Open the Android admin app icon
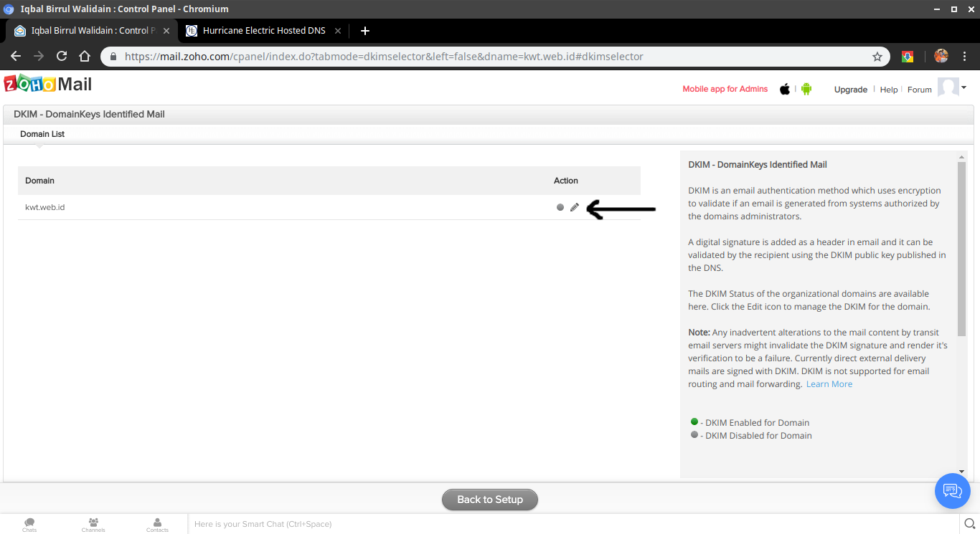 coord(806,89)
